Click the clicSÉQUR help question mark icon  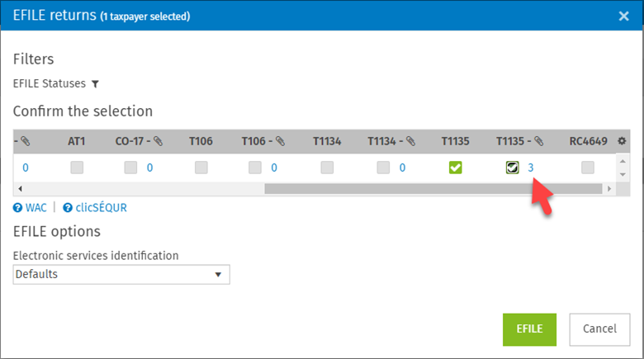[x=68, y=208]
